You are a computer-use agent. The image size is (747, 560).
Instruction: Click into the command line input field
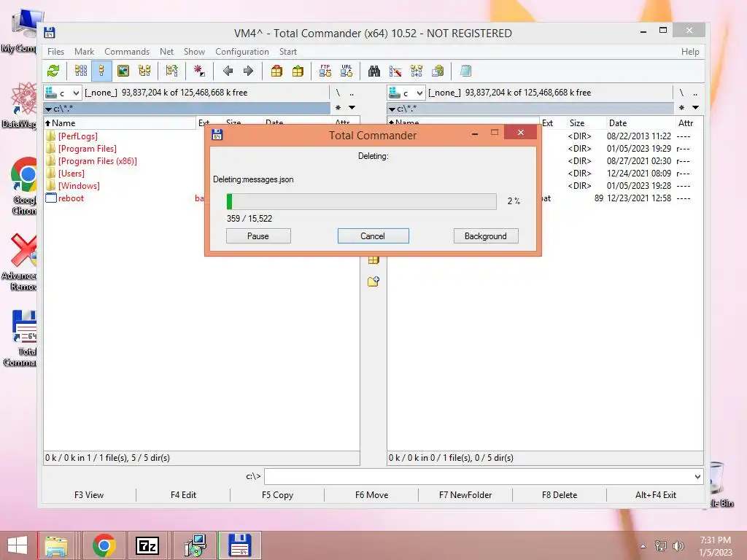(479, 476)
